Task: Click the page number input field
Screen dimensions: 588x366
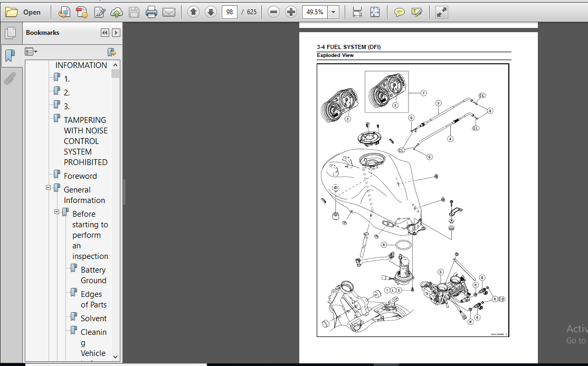Action: coord(230,12)
